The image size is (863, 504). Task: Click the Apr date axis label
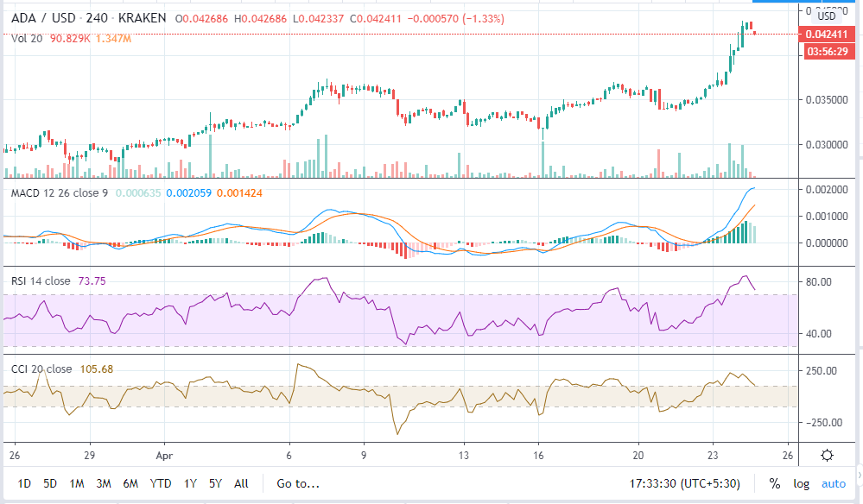pos(164,455)
